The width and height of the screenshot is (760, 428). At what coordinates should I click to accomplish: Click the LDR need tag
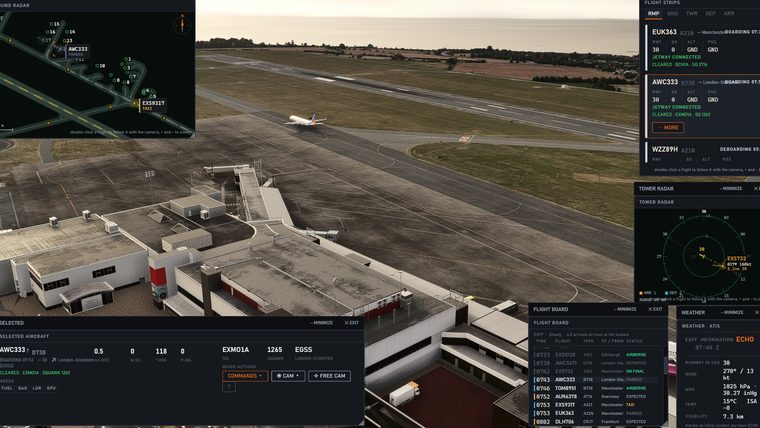pyautogui.click(x=37, y=388)
